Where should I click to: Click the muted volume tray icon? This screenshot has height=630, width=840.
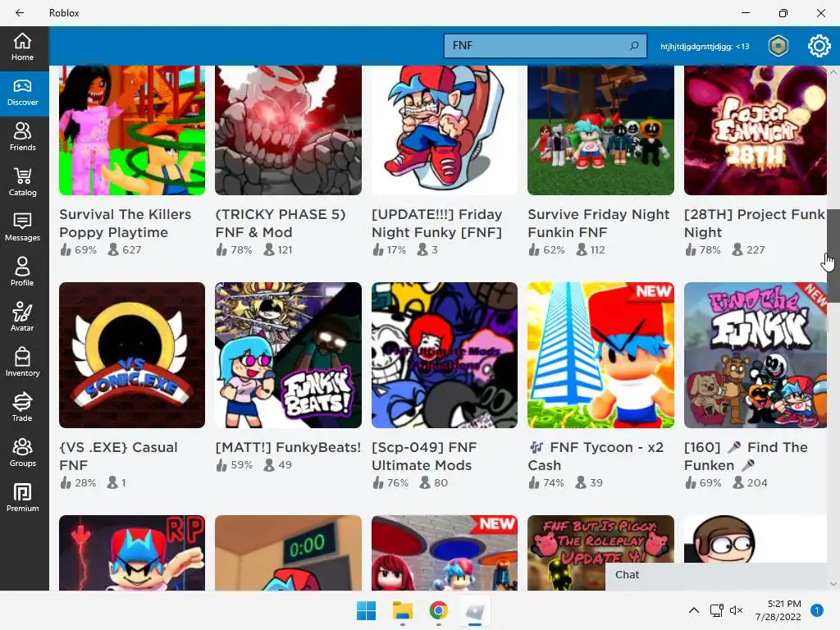click(737, 610)
